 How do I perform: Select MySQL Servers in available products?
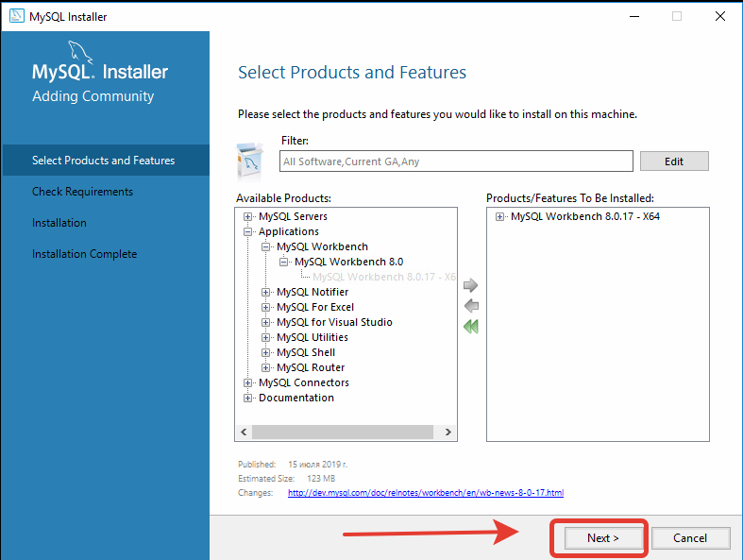pos(293,216)
